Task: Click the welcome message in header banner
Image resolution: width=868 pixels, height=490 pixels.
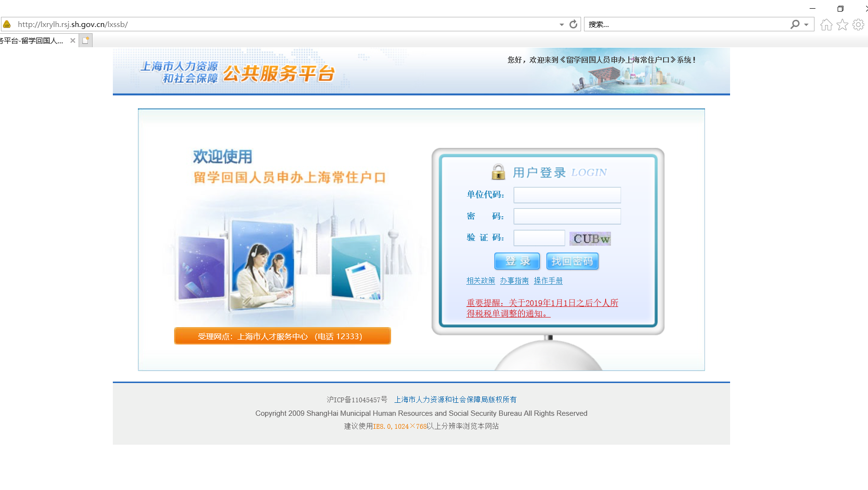Action: click(601, 60)
